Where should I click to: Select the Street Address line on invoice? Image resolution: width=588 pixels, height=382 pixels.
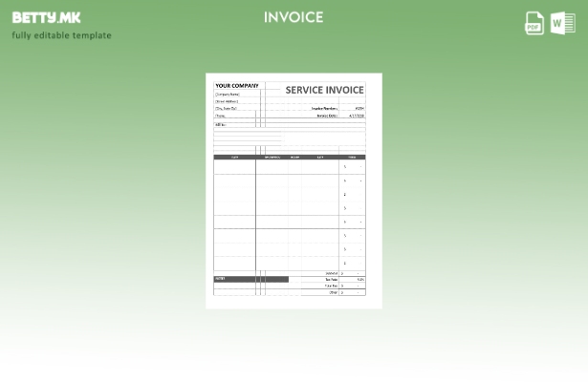point(227,101)
